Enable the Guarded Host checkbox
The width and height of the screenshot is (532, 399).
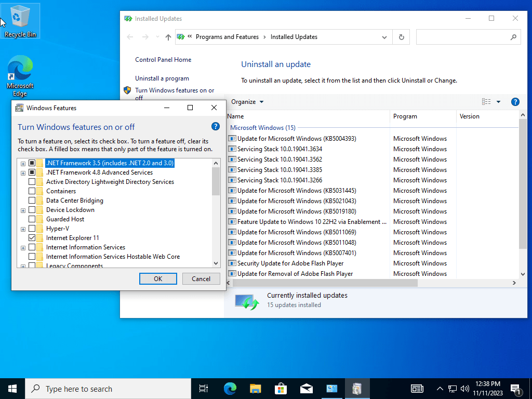[32, 219]
